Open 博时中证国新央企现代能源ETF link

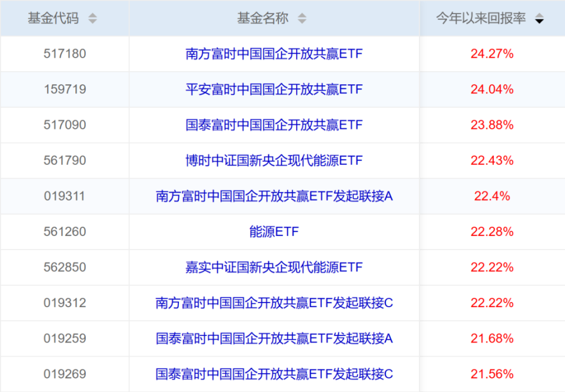[x=274, y=161]
